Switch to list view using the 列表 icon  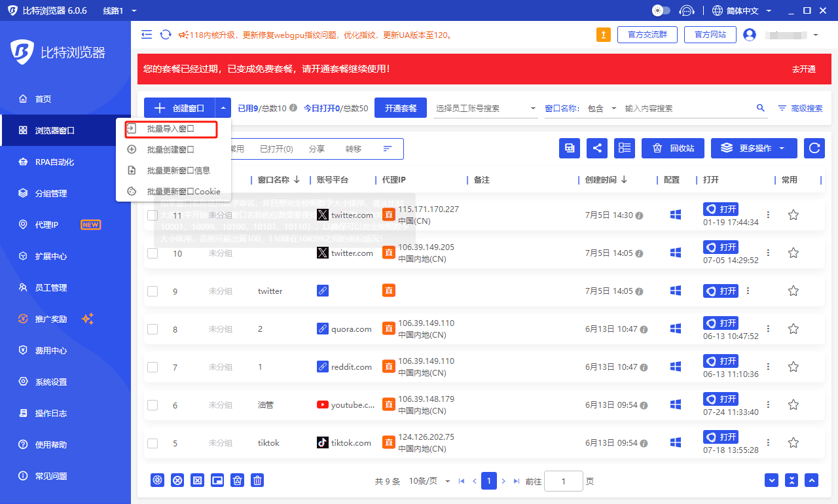click(624, 148)
